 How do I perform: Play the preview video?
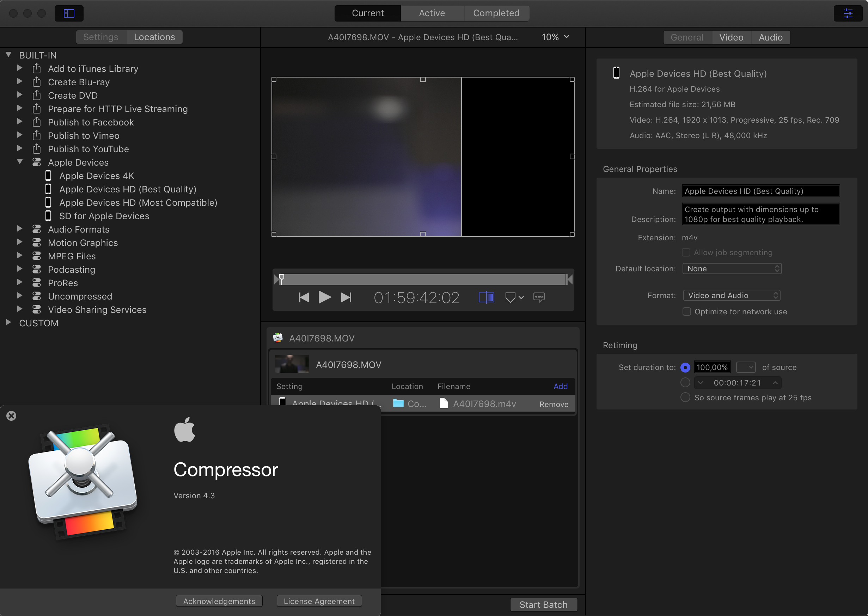(324, 297)
